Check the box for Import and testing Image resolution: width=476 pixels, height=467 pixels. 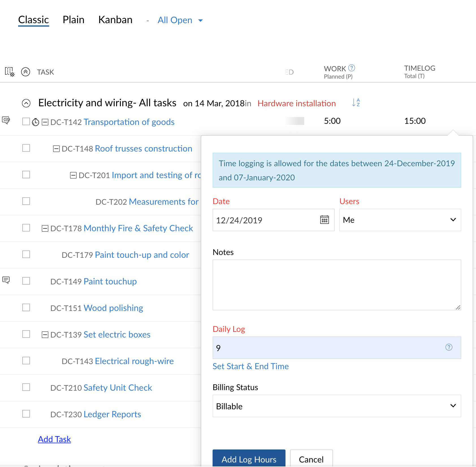26,175
